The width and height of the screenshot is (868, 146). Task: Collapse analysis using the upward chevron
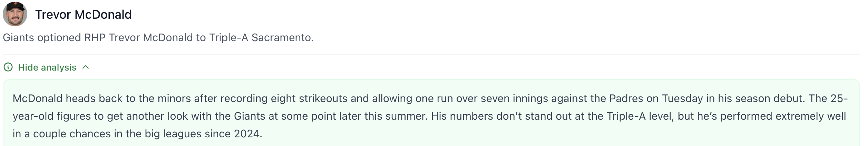(86, 67)
